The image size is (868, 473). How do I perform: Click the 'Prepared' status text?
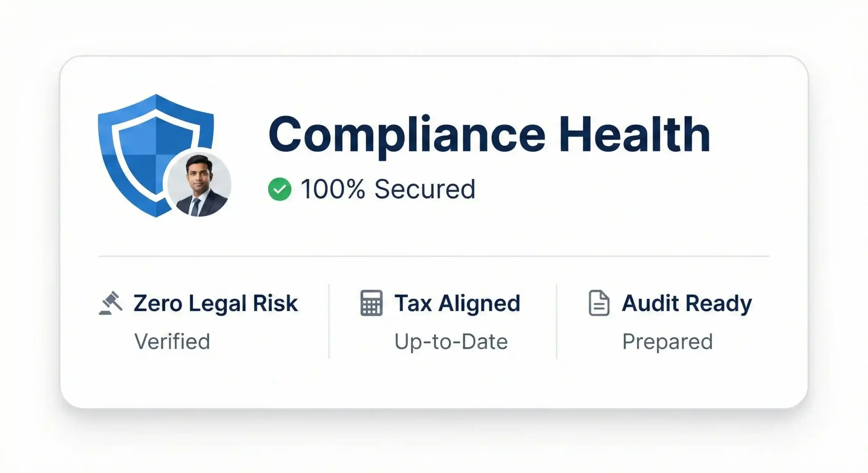pyautogui.click(x=667, y=341)
